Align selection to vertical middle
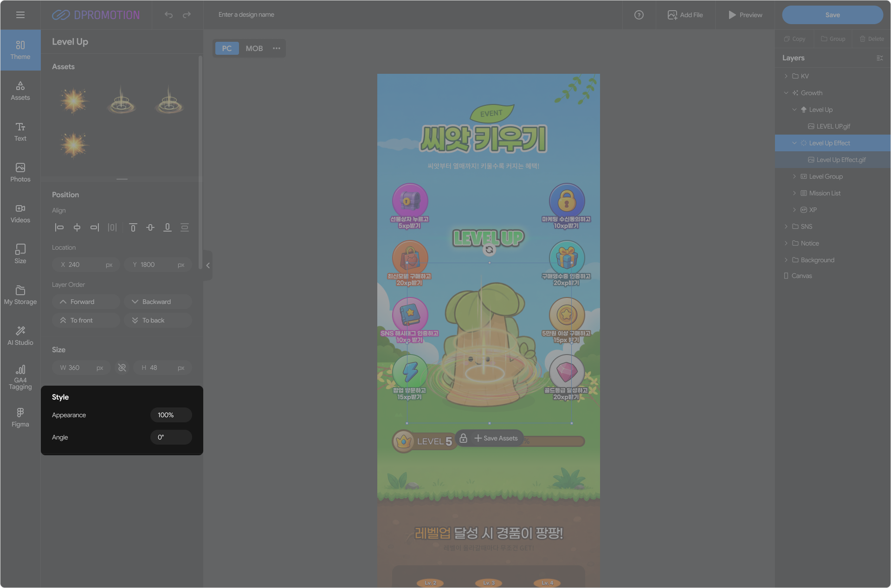Image resolution: width=891 pixels, height=588 pixels. point(150,227)
